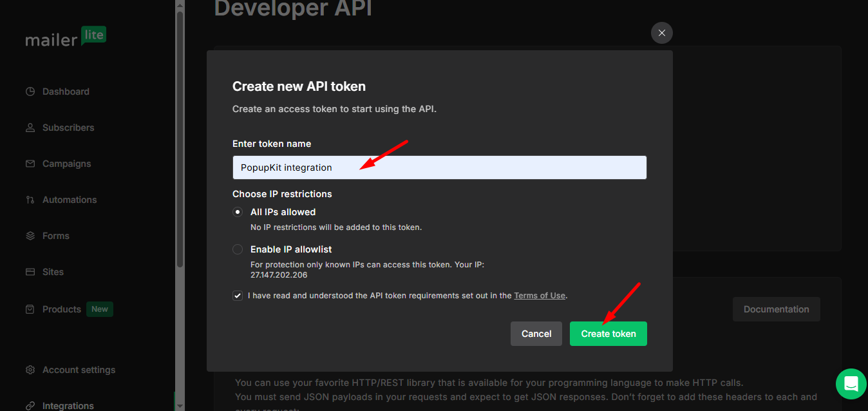Click the Automations icon in sidebar
The image size is (868, 411).
point(30,200)
